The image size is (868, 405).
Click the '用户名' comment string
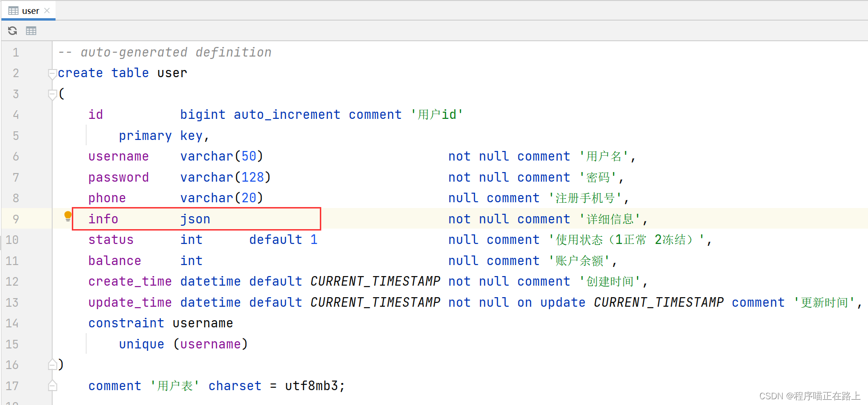coord(604,156)
